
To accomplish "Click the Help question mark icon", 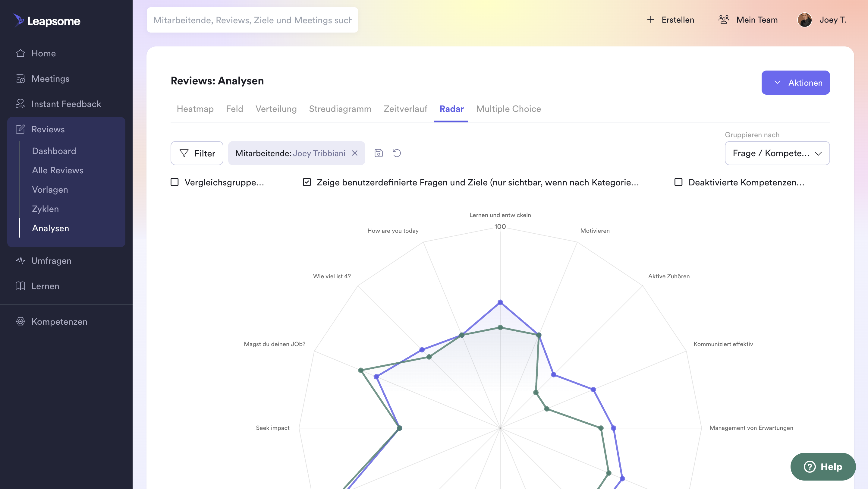I will click(x=809, y=466).
